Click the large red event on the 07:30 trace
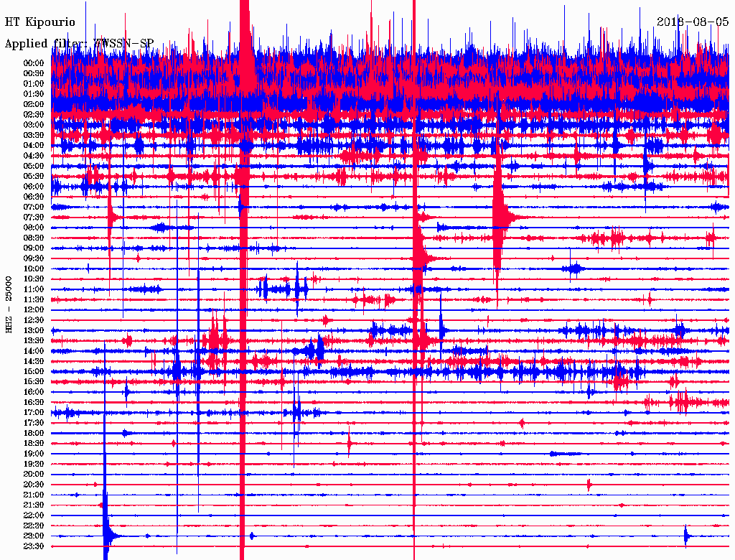Screen dimensions: 735x560 [x=502, y=217]
